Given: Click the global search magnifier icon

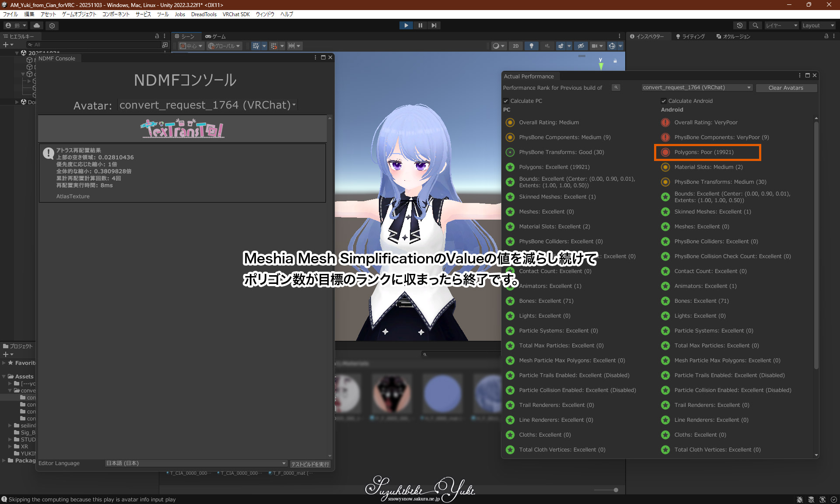Looking at the screenshot, I should (755, 25).
